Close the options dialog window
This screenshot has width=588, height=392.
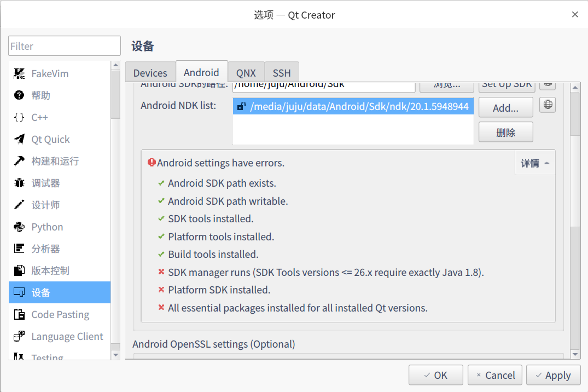point(575,14)
